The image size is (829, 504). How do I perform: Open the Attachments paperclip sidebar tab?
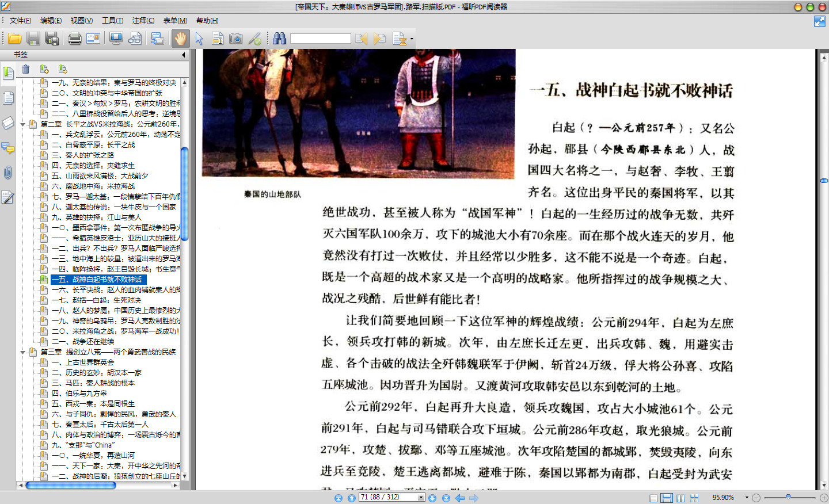click(x=8, y=173)
